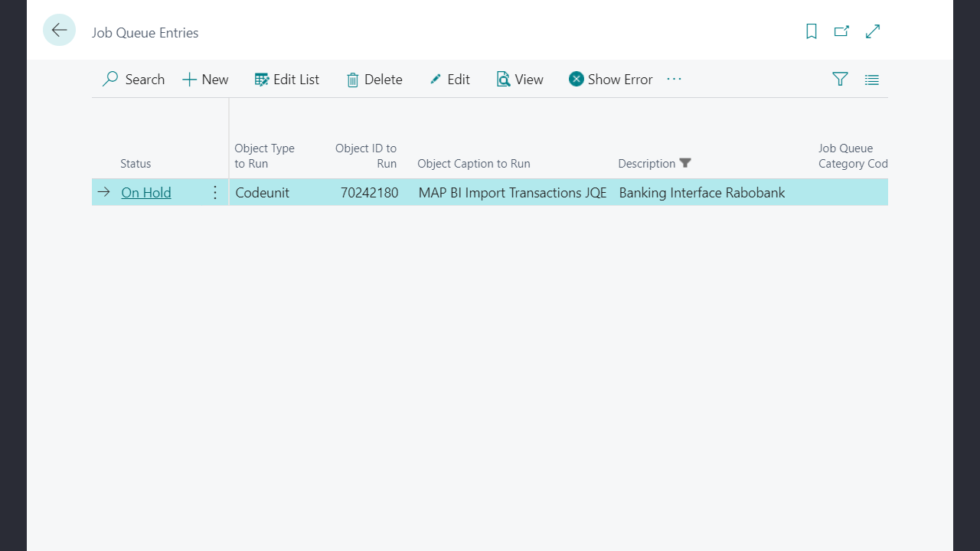Toggle the filter pane
Screen dimensions: 980x551
(x=840, y=79)
